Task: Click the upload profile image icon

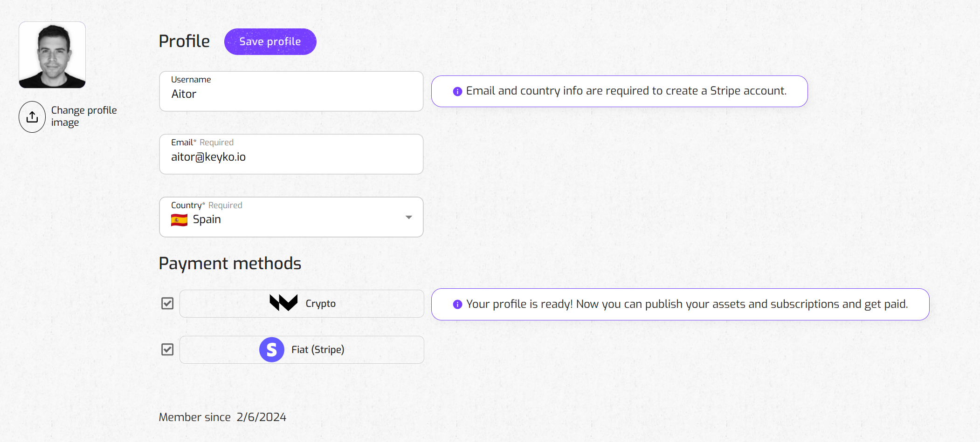Action: click(x=32, y=117)
